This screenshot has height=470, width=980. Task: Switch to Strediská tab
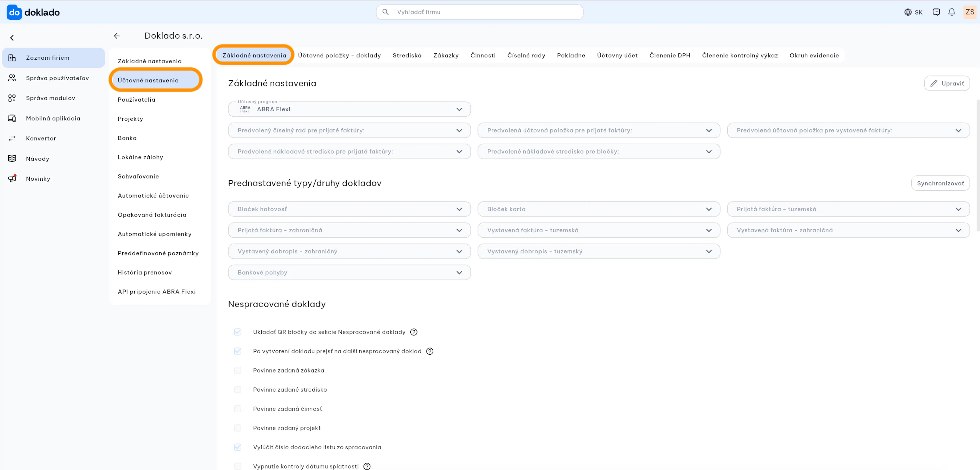(407, 56)
